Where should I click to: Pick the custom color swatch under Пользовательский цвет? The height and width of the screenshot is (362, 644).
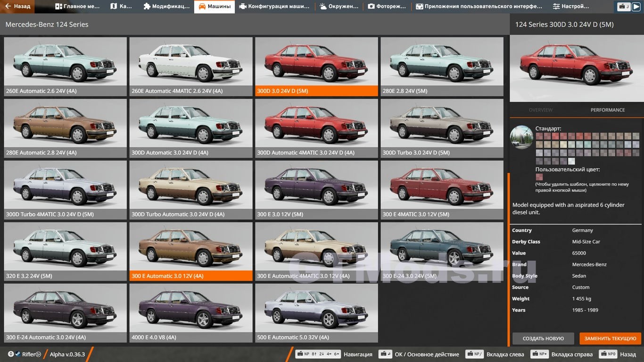point(539,177)
